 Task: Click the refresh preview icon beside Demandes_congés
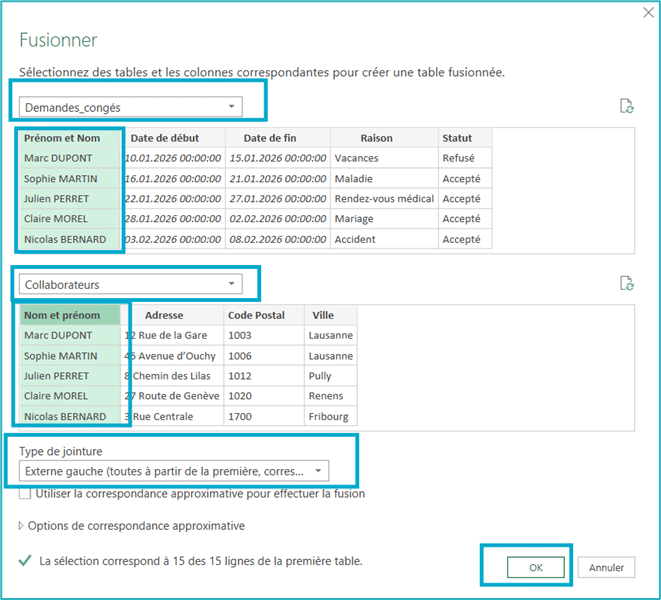pos(626,106)
